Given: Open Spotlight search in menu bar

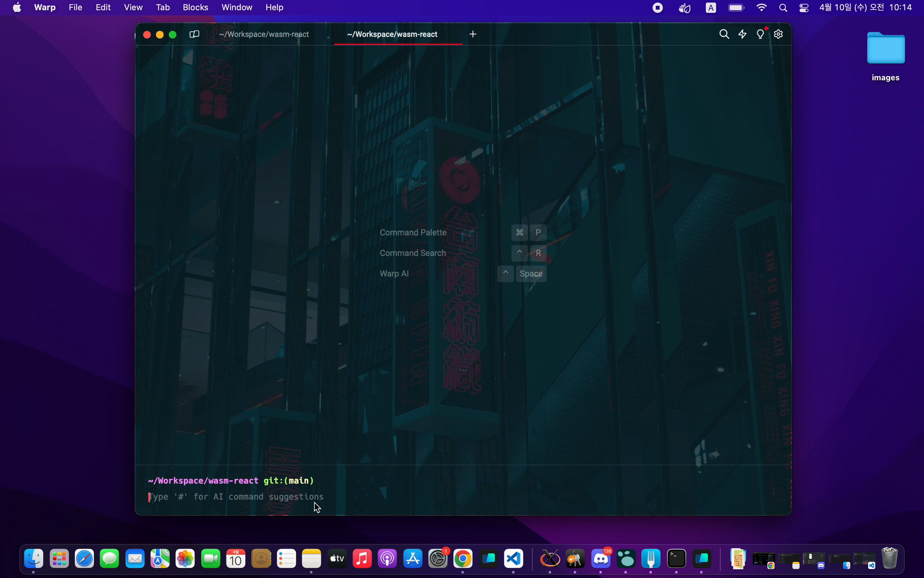Looking at the screenshot, I should point(783,8).
